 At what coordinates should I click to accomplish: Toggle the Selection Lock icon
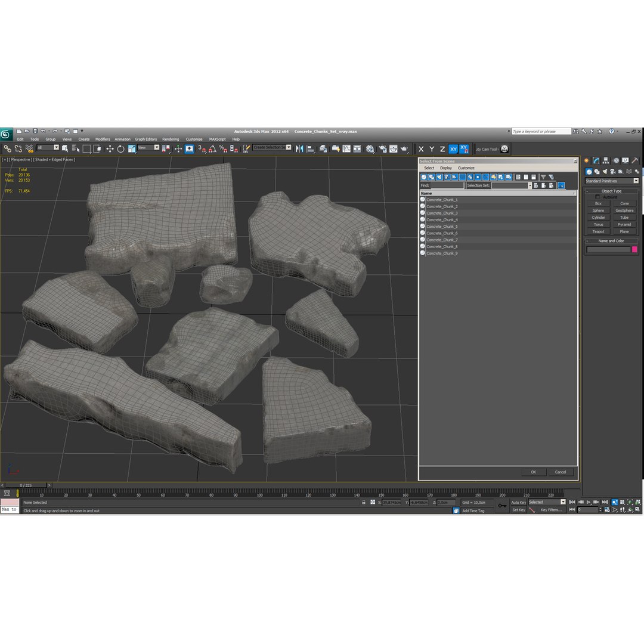(x=364, y=502)
